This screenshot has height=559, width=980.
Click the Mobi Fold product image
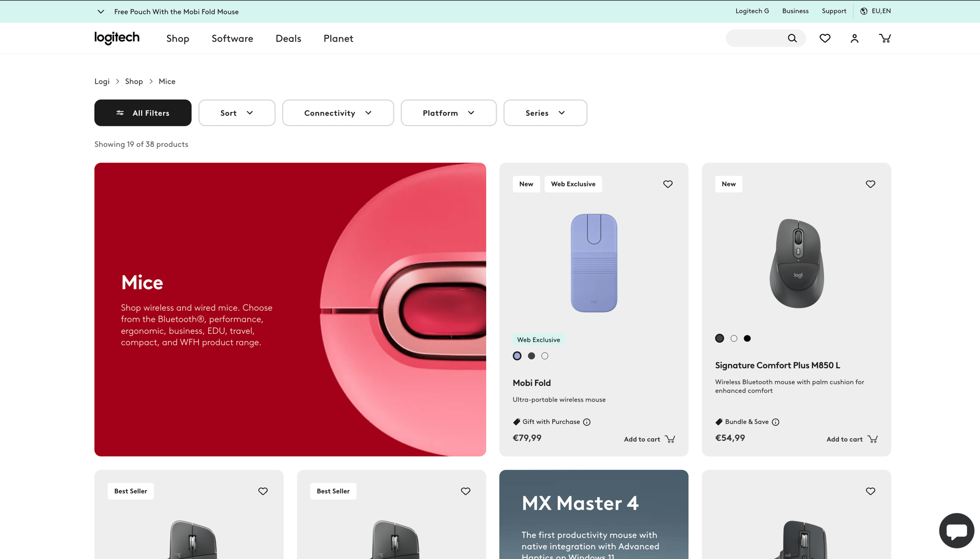594,263
